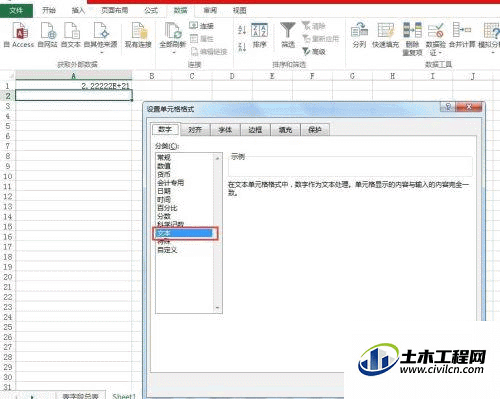The height and width of the screenshot is (399, 500).
Task: Open the 保护 protection tab in dialog
Action: point(315,130)
